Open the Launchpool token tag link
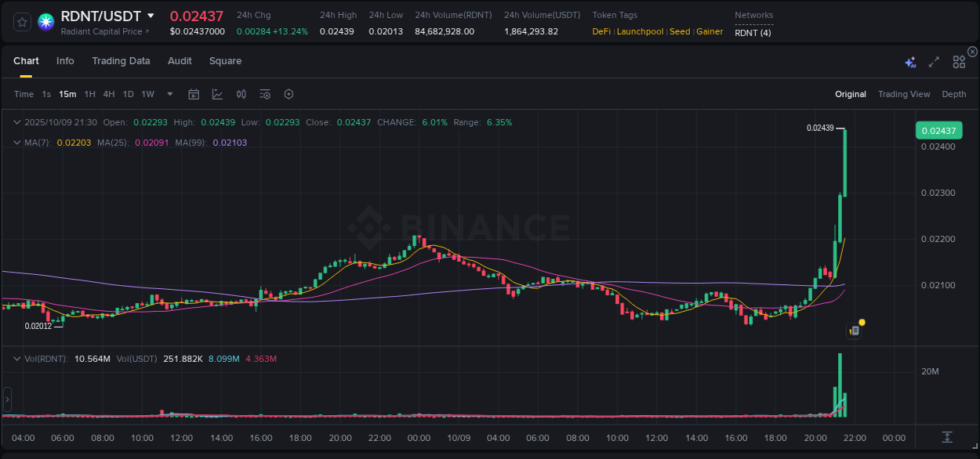The height and width of the screenshot is (459, 980). click(640, 31)
